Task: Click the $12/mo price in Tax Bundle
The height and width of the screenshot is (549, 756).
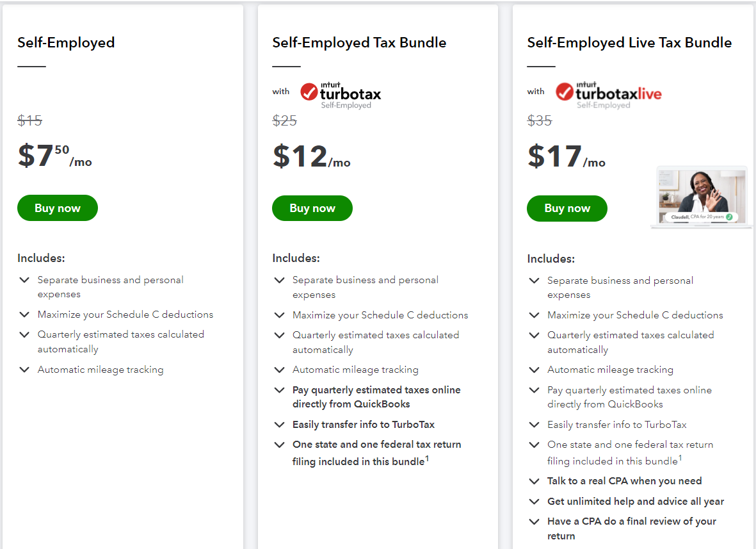Action: point(312,156)
